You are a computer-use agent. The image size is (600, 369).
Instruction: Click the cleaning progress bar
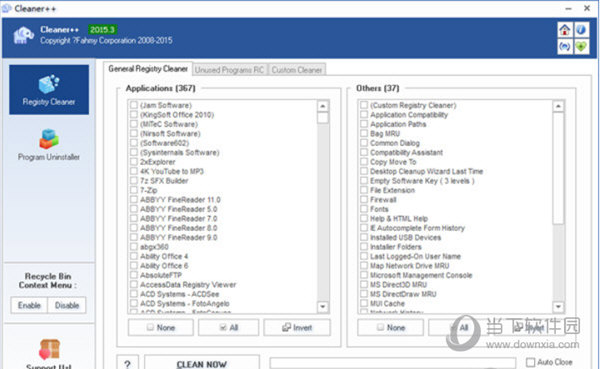pyautogui.click(x=393, y=363)
